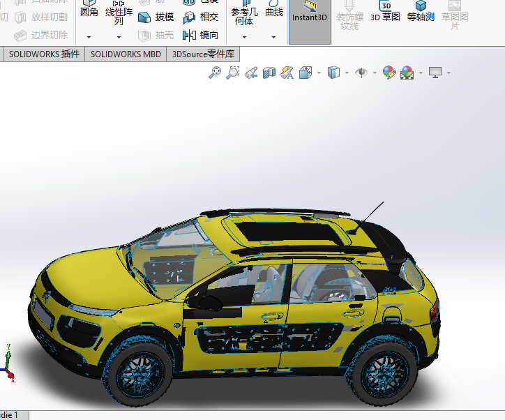Switch to Isometric (等轴测) view

[421, 11]
